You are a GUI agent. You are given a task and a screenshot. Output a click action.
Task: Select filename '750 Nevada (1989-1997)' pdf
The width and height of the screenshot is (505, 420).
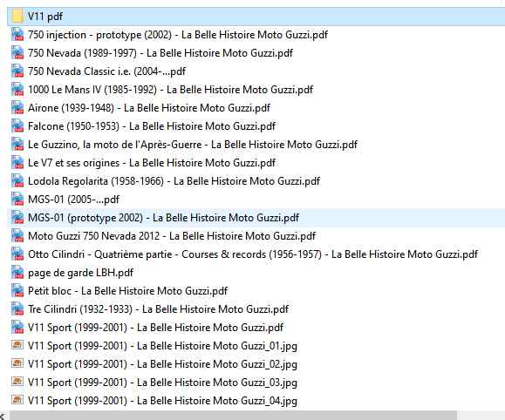click(x=160, y=53)
